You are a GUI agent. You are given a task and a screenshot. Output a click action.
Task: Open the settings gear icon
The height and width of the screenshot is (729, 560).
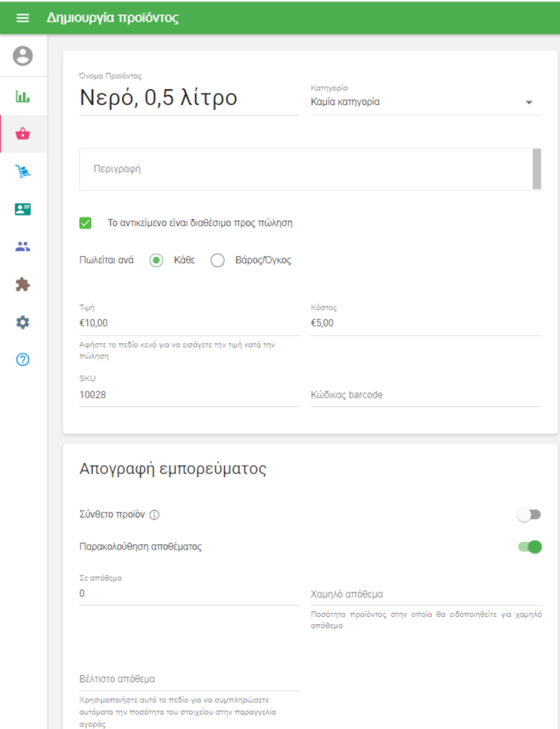click(x=23, y=322)
